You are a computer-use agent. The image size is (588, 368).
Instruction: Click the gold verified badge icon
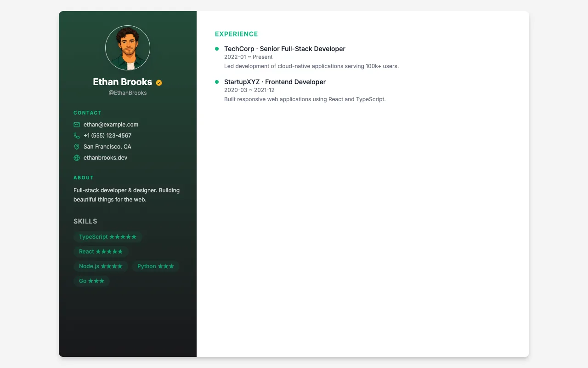click(159, 83)
